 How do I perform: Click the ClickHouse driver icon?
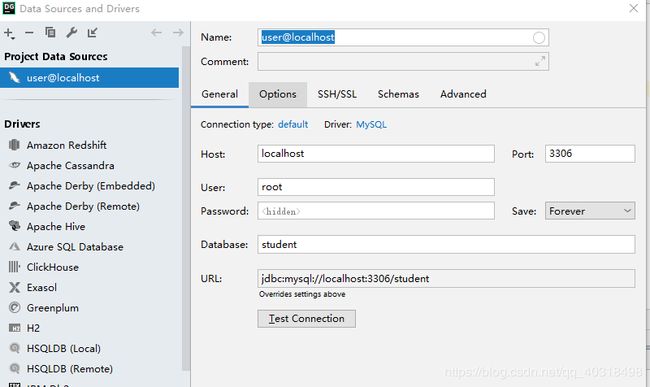(14, 267)
